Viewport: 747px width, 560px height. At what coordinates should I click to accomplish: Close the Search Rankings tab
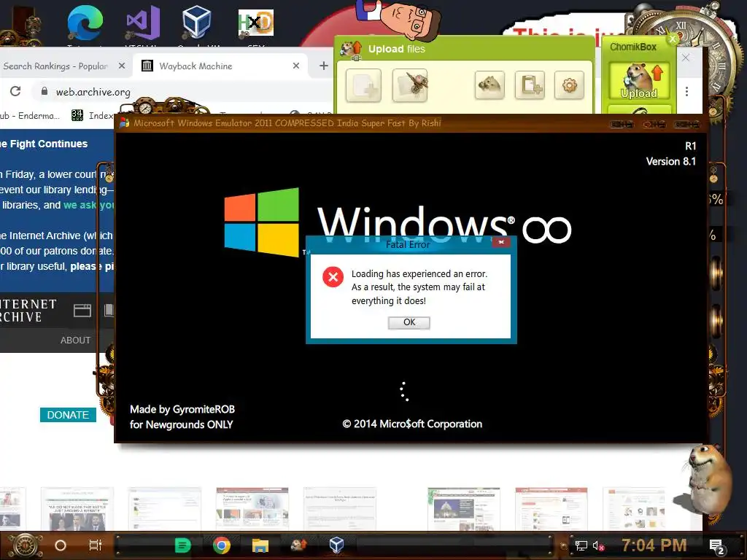tap(122, 66)
